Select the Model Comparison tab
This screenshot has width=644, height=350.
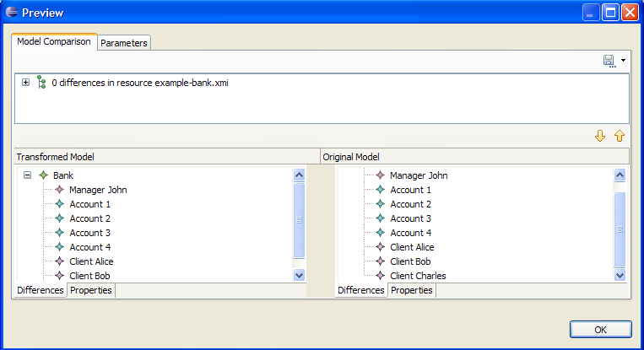[54, 42]
